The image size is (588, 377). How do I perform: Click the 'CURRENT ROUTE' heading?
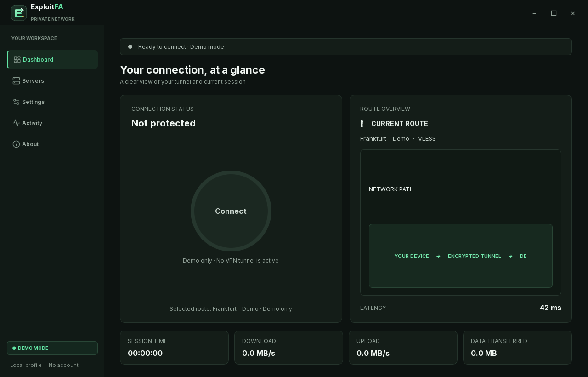pyautogui.click(x=400, y=124)
